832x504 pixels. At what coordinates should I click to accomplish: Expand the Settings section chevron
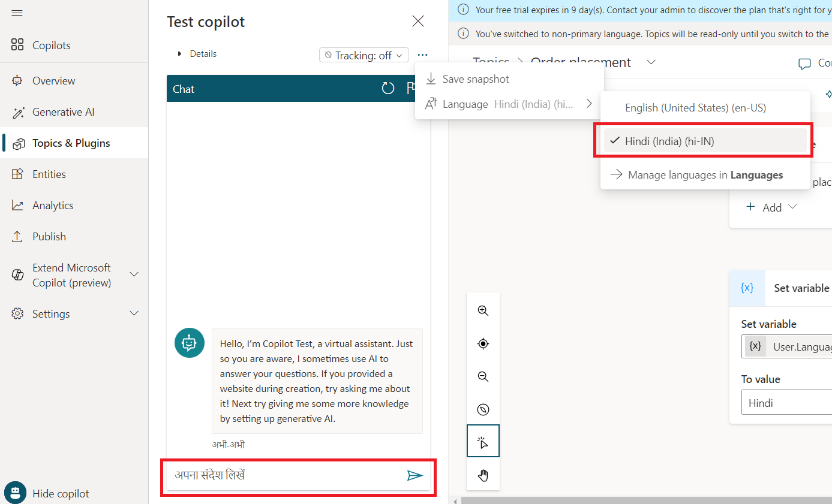134,313
